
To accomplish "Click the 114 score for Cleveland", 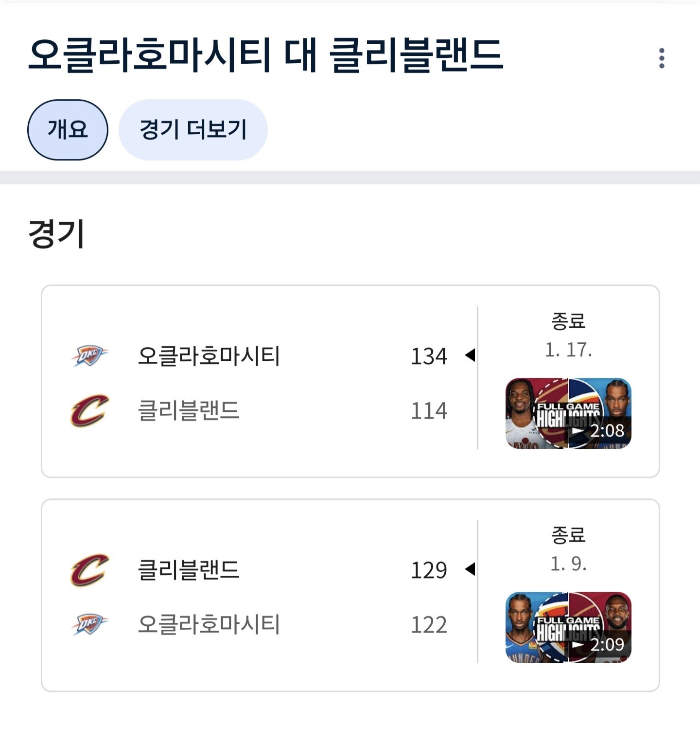I will tap(429, 411).
